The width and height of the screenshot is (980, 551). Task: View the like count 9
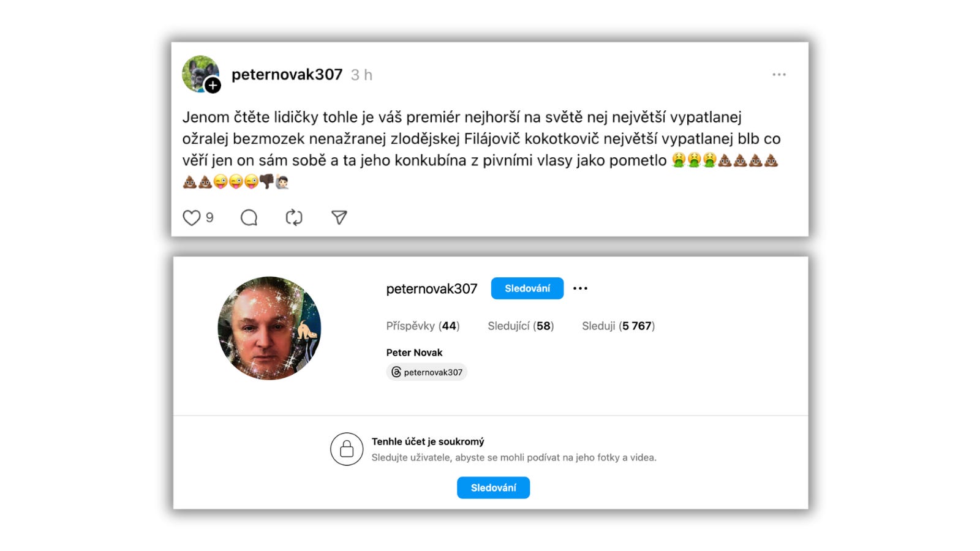pyautogui.click(x=209, y=217)
